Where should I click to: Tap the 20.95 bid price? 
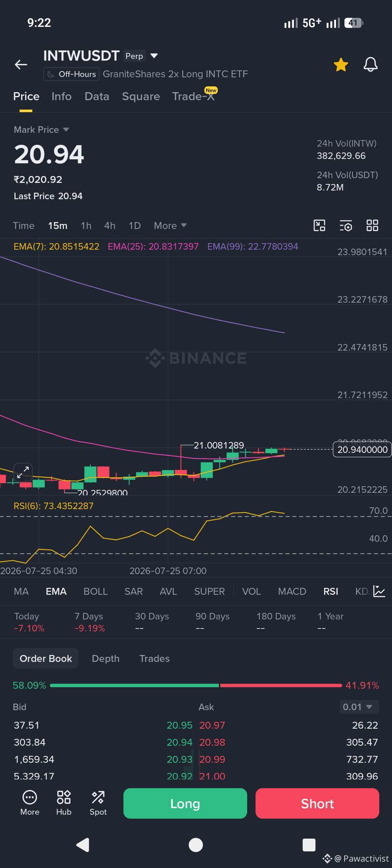point(179,725)
